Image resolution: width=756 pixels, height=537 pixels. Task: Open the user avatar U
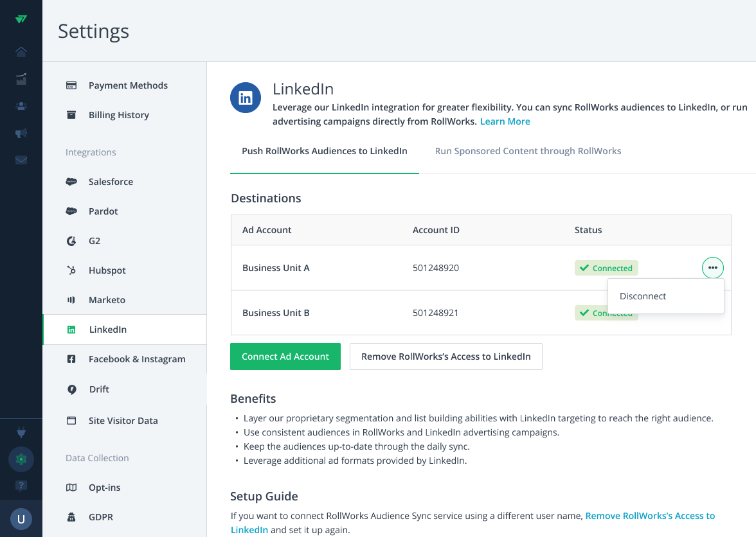tap(21, 519)
